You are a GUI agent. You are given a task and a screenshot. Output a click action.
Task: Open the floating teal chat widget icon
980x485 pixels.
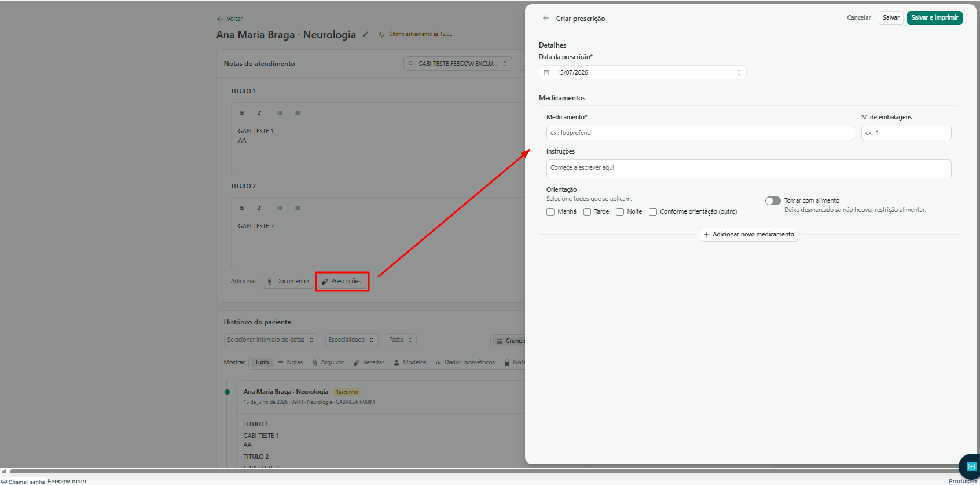[971, 466]
